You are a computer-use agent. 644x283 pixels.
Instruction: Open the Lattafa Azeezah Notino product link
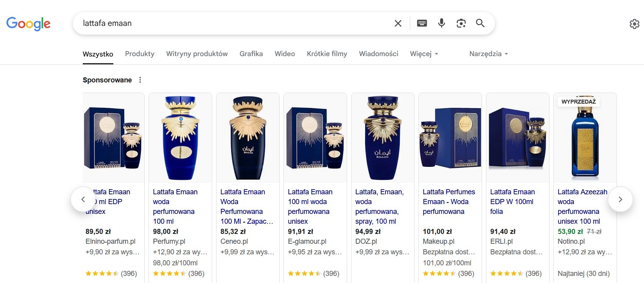[x=582, y=206]
